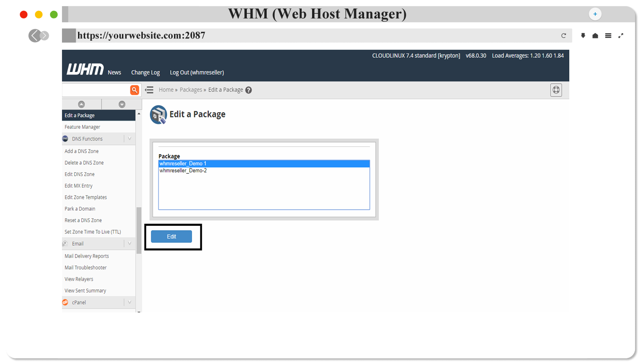This screenshot has width=644, height=364.
Task: Click the sidebar vertical scrollbar thumb
Action: [139, 231]
